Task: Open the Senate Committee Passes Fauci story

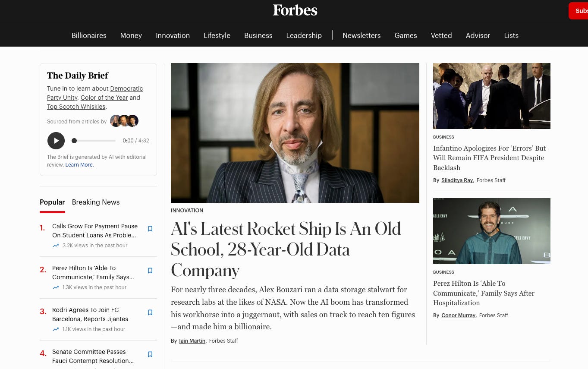Action: (x=93, y=356)
